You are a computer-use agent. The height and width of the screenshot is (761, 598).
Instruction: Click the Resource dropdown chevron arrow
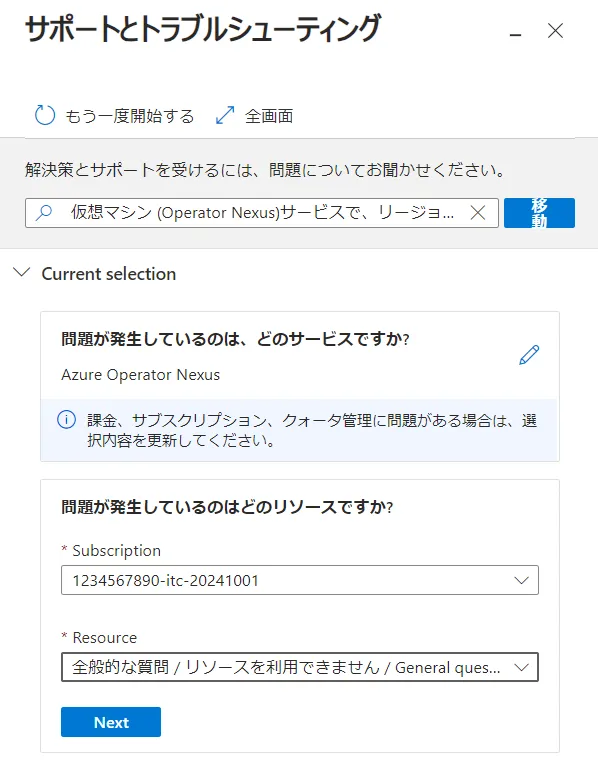pyautogui.click(x=521, y=668)
